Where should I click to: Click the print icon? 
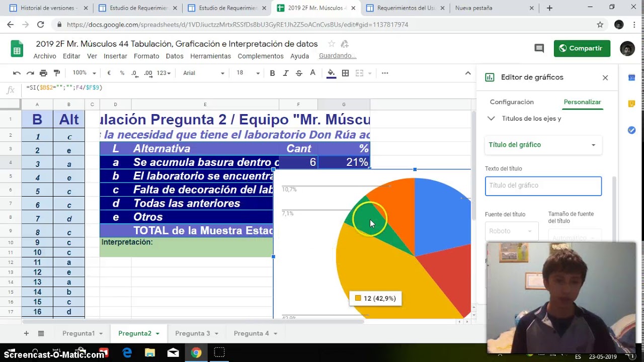43,73
